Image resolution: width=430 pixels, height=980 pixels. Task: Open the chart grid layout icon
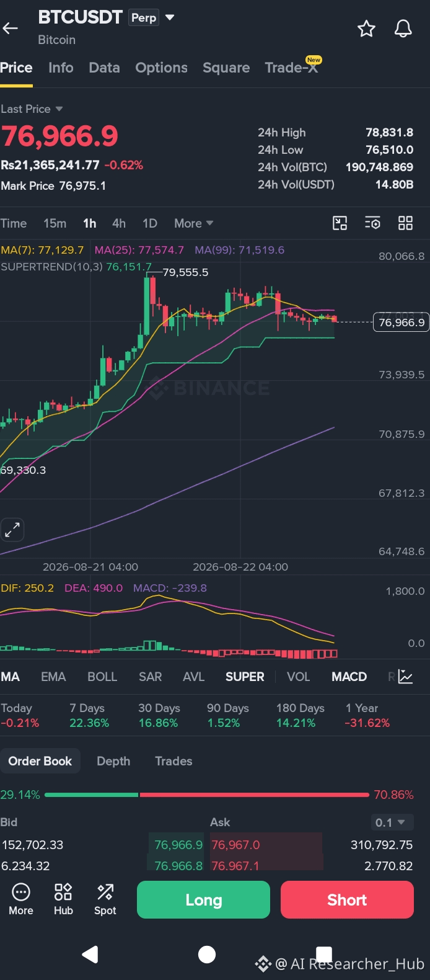point(405,223)
